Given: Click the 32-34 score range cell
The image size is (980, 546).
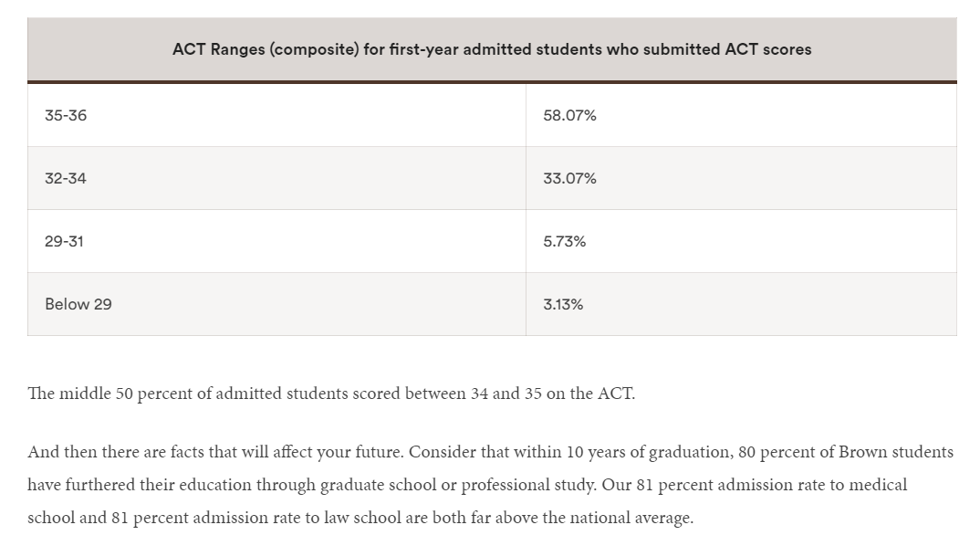Looking at the screenshot, I should 66,179.
